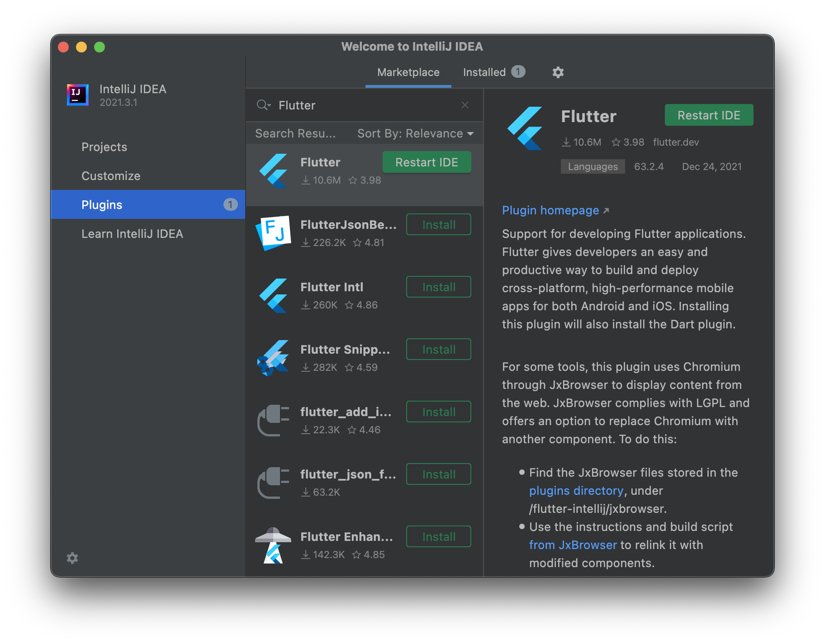Clear the Flutter search text
This screenshot has height=644, width=825.
465,105
